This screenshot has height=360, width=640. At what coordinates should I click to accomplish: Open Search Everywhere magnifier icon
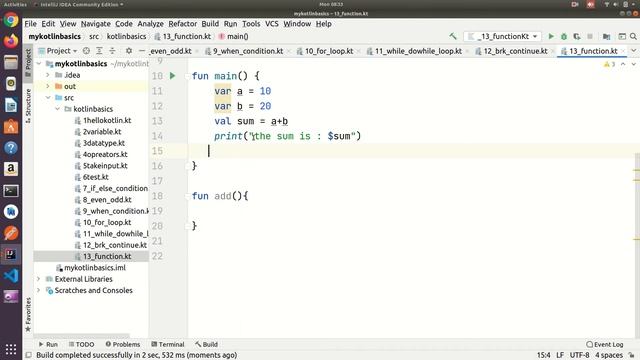[633, 36]
